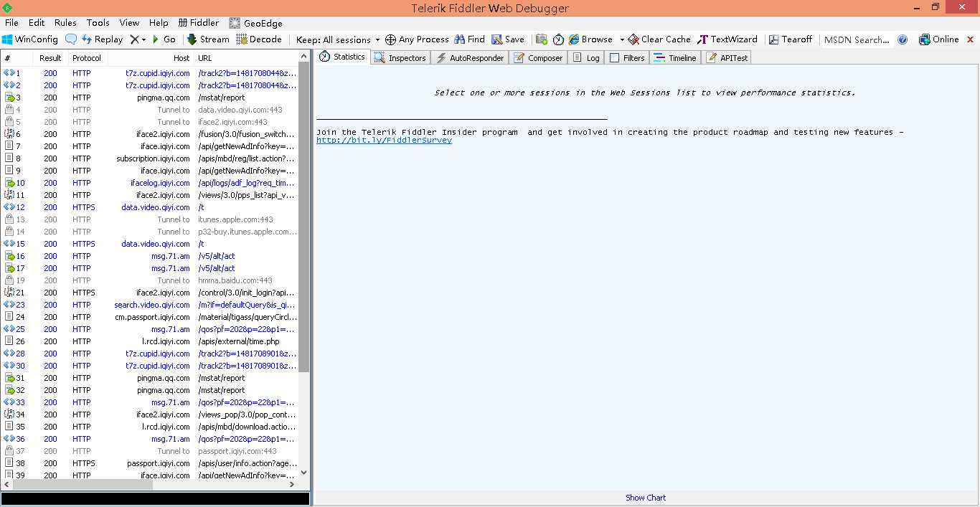Click the camera screenshot icon
The width and height of the screenshot is (980, 507).
pyautogui.click(x=541, y=39)
